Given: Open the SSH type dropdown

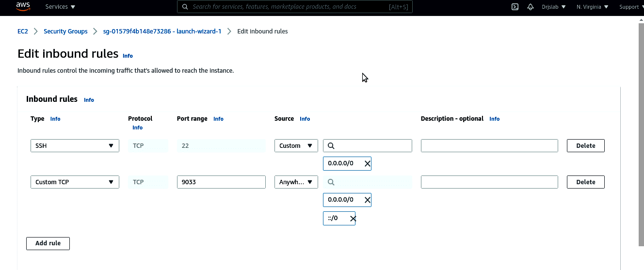Looking at the screenshot, I should [75, 146].
